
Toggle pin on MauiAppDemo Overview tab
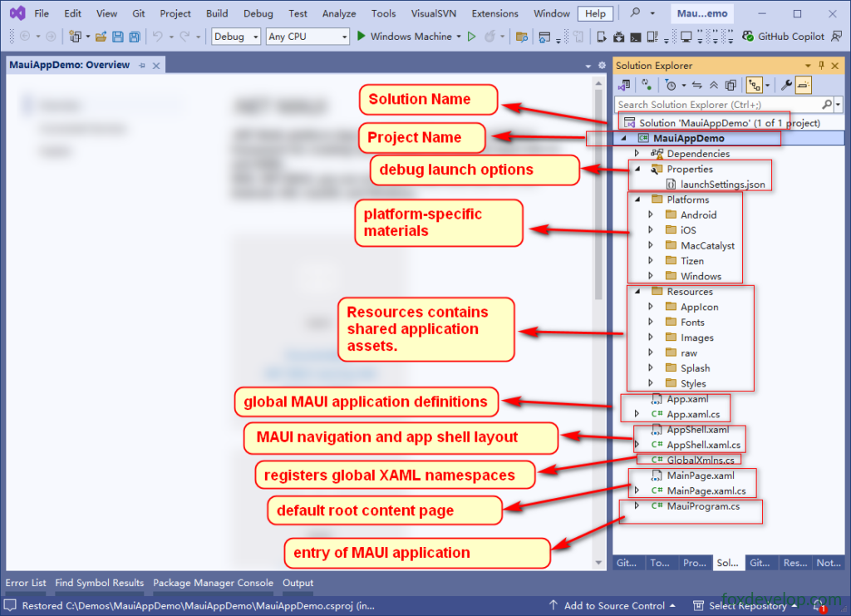(142, 66)
